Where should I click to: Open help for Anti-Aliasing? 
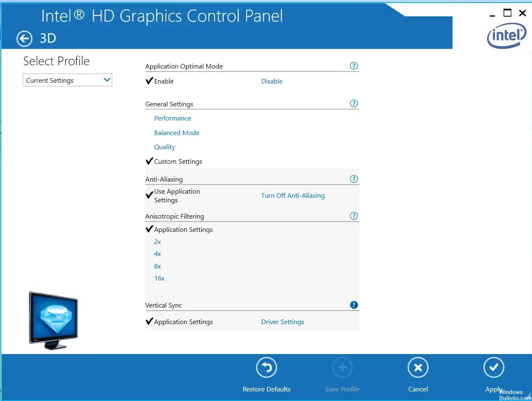(354, 179)
